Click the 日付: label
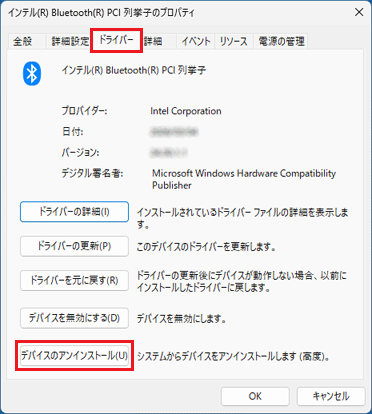Viewport: 372px width, 414px height. click(72, 132)
